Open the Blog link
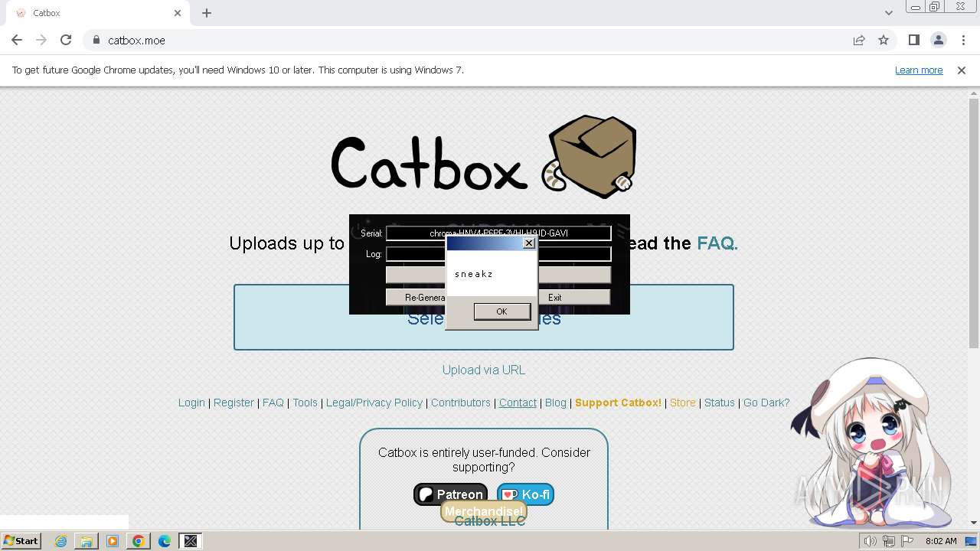 click(556, 403)
